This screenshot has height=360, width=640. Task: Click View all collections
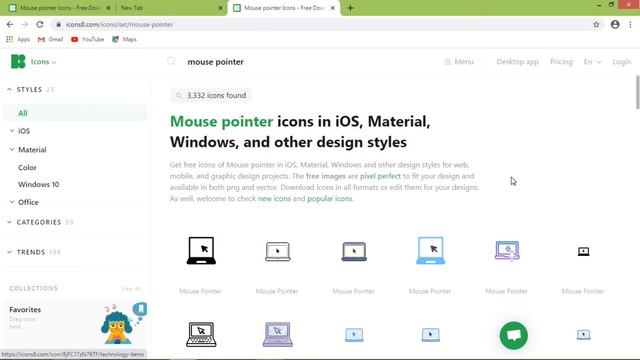click(x=131, y=289)
